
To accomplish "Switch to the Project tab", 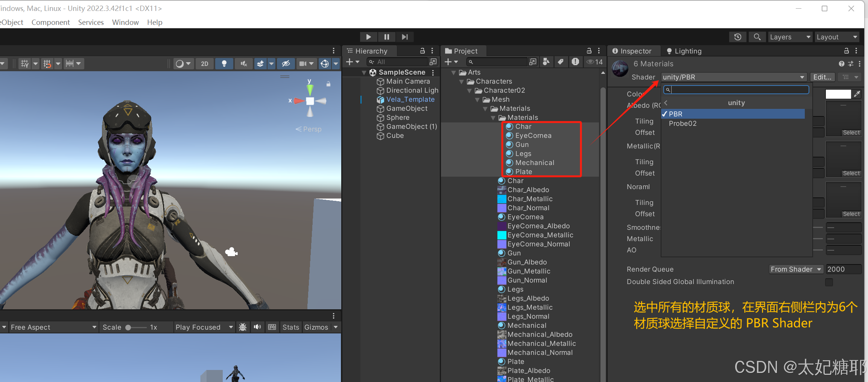I will pyautogui.click(x=464, y=51).
